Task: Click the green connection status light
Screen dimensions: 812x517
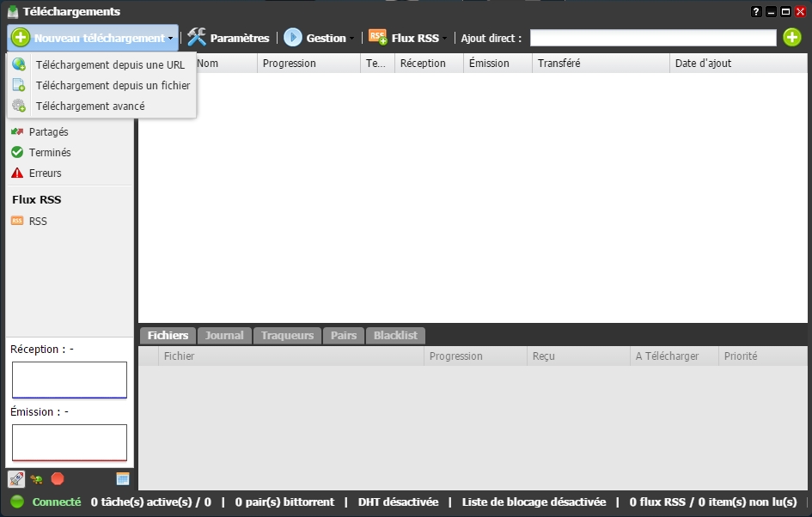Action: tap(17, 502)
